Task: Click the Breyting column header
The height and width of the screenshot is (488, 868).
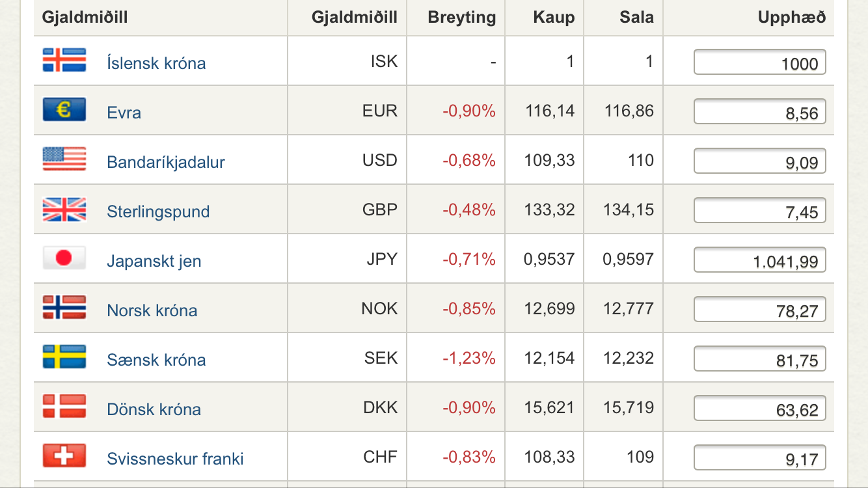Action: point(461,18)
